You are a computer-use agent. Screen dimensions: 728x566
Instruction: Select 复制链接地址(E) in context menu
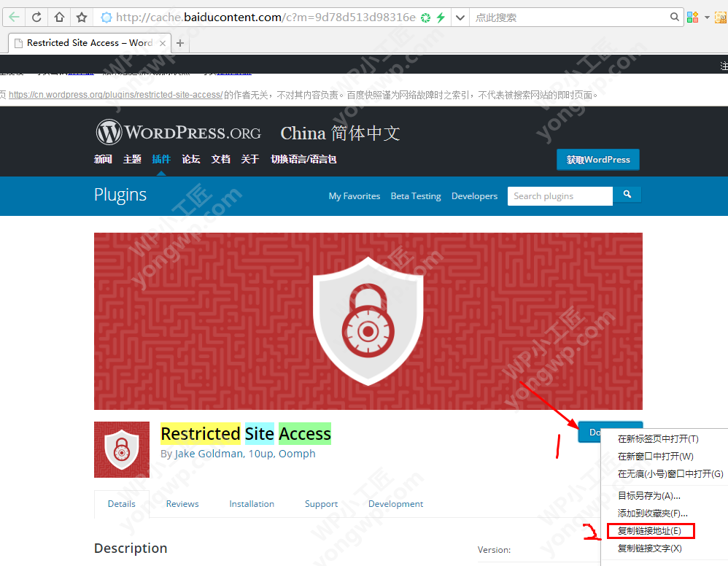pyautogui.click(x=650, y=531)
